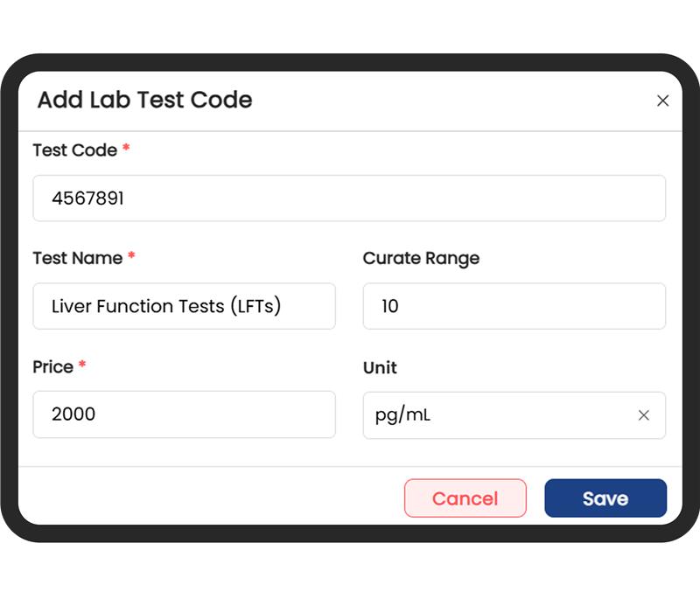700x599 pixels.
Task: Focus the Test Name input field
Action: tap(184, 306)
